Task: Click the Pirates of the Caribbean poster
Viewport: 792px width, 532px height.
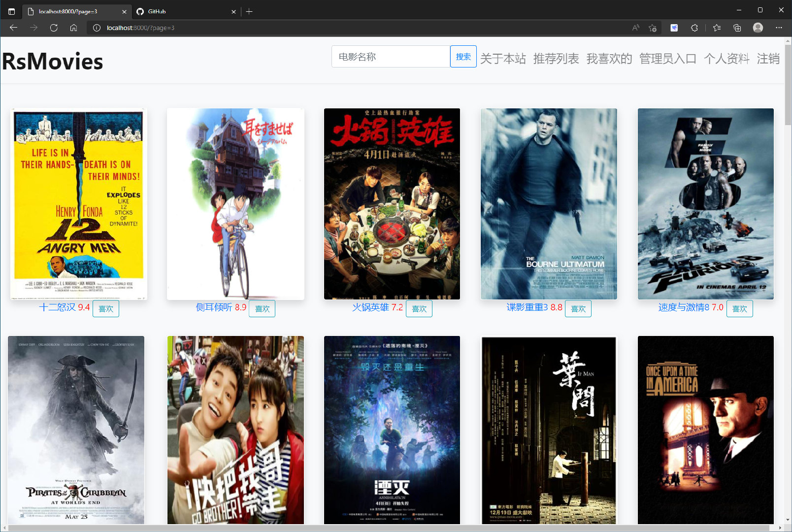Action: [x=76, y=430]
